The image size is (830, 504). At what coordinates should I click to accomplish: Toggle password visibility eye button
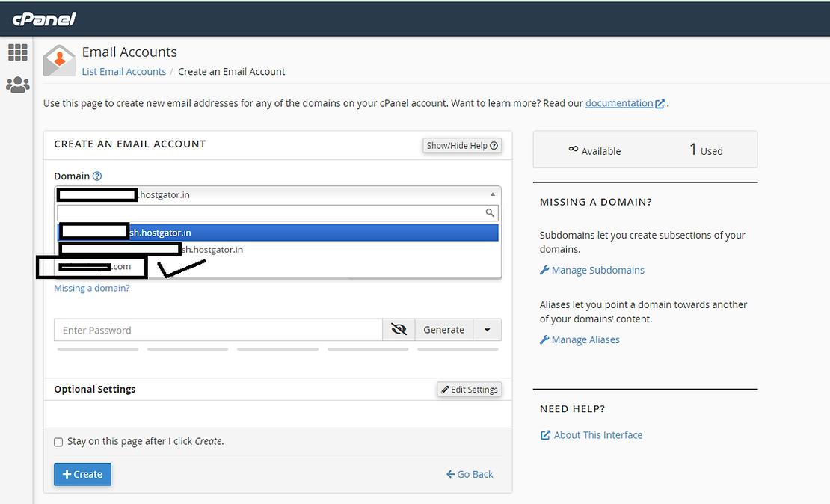coord(399,330)
